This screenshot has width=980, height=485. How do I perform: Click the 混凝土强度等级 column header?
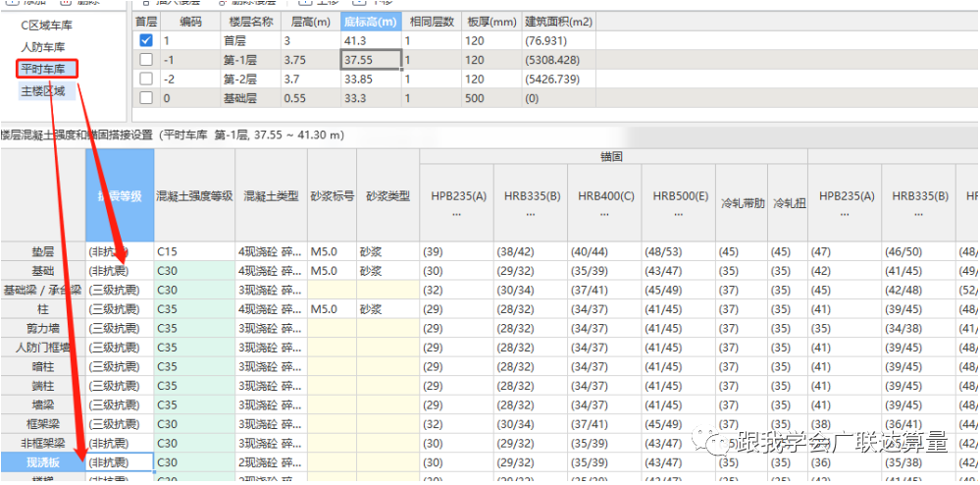(194, 195)
